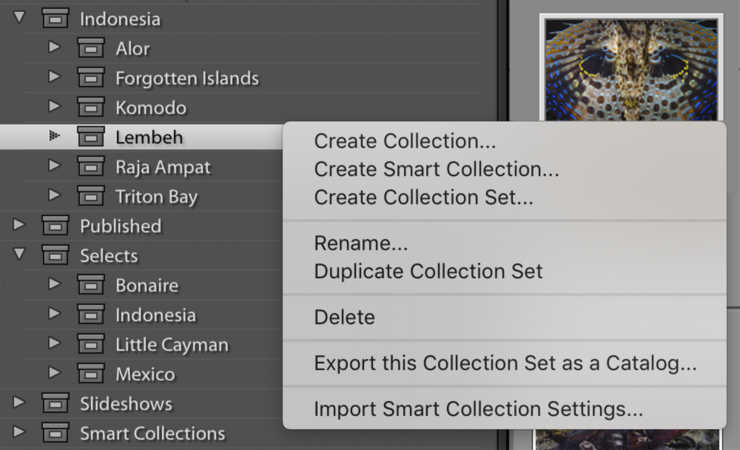Rename the Lembeh collection set

pos(361,243)
